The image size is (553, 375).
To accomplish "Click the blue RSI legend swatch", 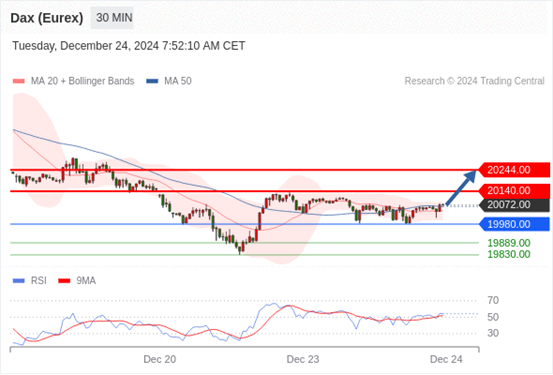I will 18,281.
